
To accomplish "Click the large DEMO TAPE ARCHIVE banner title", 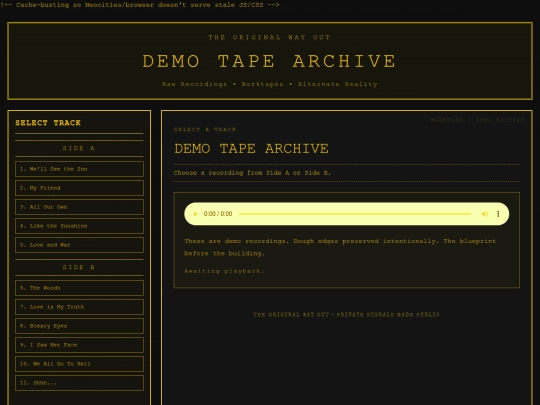I will pyautogui.click(x=269, y=61).
